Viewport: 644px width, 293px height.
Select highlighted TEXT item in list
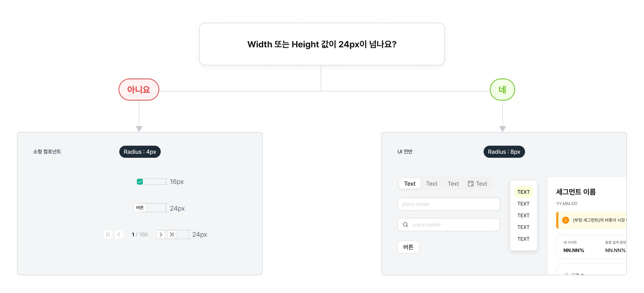(524, 192)
